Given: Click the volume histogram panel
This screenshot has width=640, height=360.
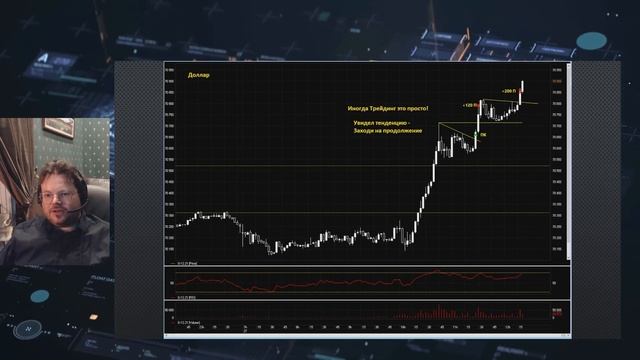Looking at the screenshot, I should (367, 316).
